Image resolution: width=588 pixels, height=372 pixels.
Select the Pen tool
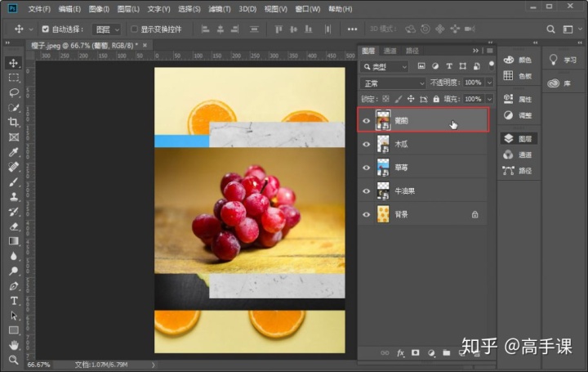(x=14, y=285)
